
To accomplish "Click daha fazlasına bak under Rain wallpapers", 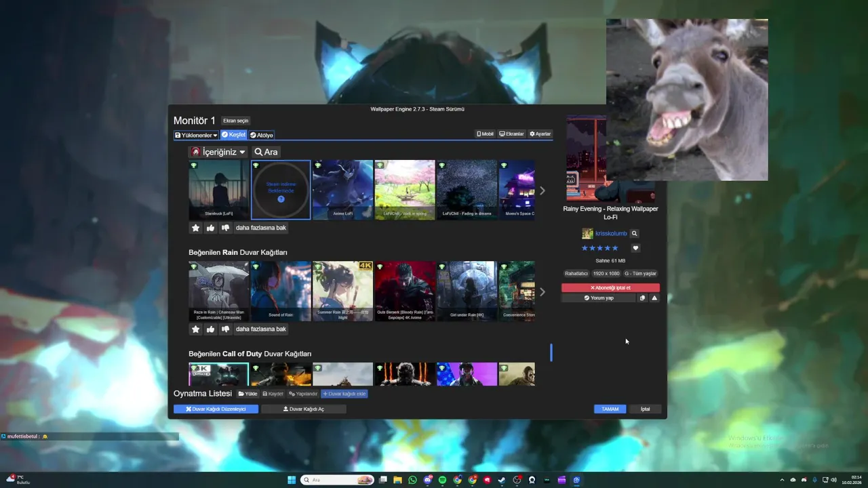I will 261,329.
